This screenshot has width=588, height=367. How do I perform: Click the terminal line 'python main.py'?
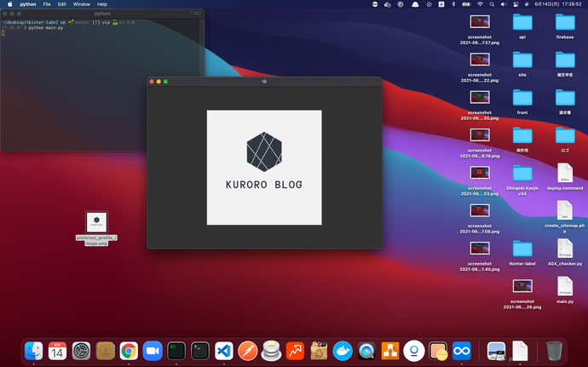pos(46,28)
